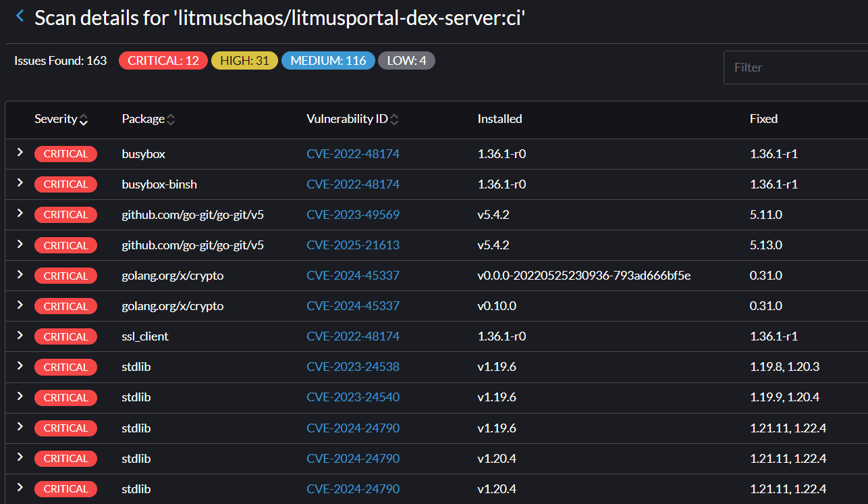Click fixed version 0.31.0 in crypto v0.10.0 row
Screen dimensions: 868x504
[766, 306]
